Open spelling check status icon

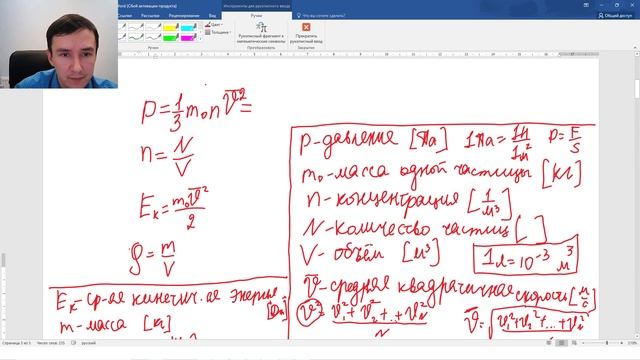[x=73, y=343]
